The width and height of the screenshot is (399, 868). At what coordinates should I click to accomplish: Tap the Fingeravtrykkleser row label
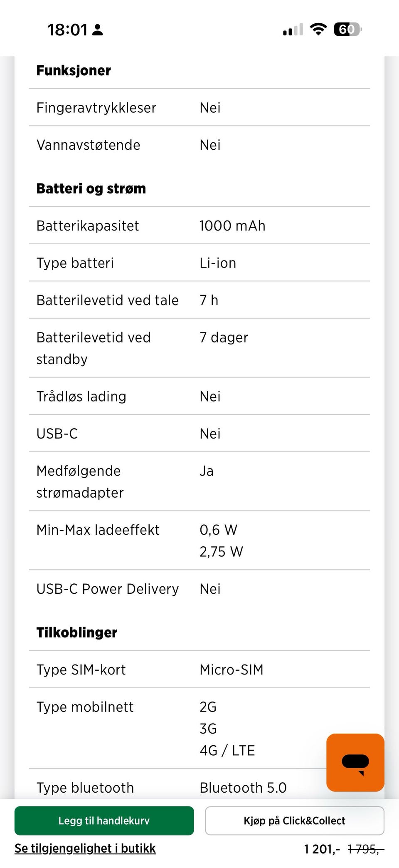[96, 108]
